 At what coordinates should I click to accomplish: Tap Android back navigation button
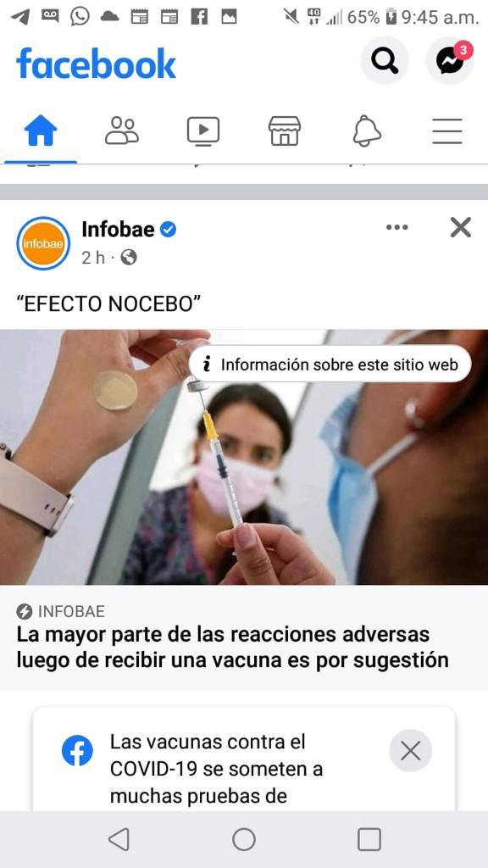coord(119,839)
